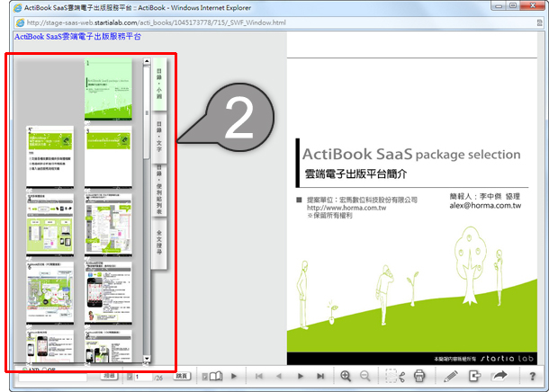The height and width of the screenshot is (392, 549).
Task: Click the page number input field
Action: point(143,377)
